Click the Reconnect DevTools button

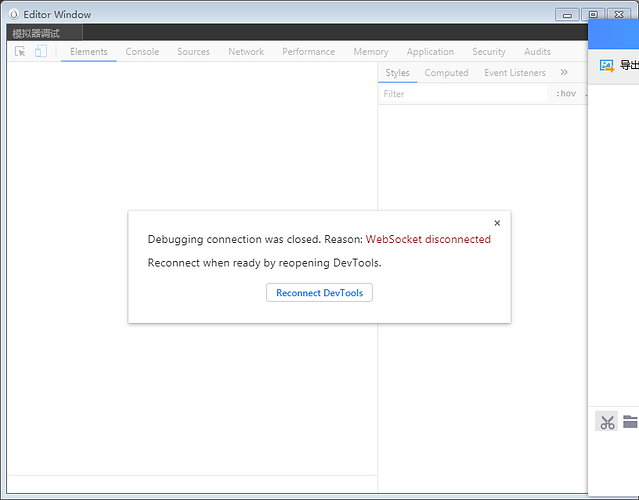tap(320, 293)
